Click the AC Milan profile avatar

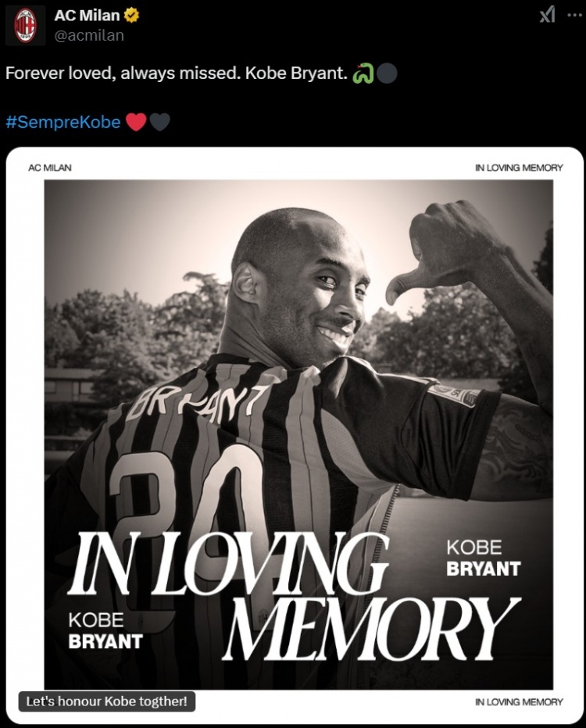pos(26,25)
